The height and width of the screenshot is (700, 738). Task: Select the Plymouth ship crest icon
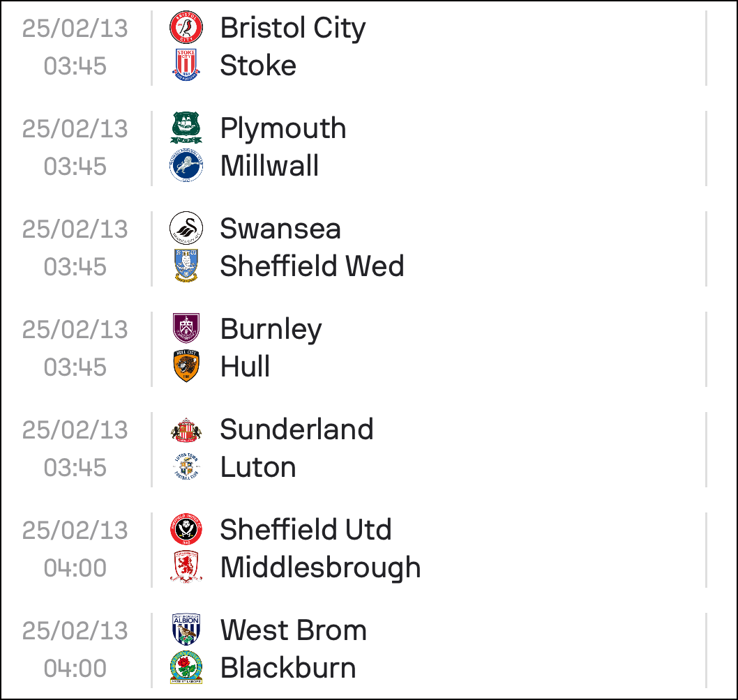coord(186,128)
